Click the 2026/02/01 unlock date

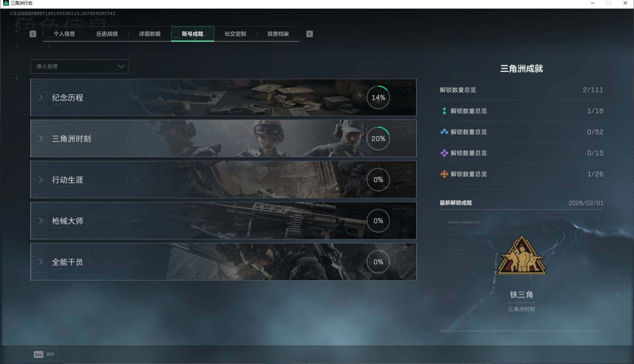(586, 203)
